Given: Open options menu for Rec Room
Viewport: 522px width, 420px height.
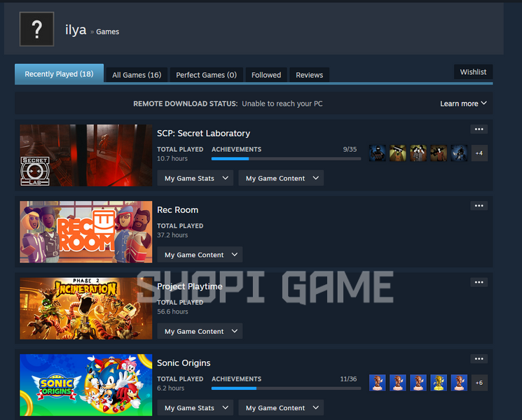Looking at the screenshot, I should 479,206.
